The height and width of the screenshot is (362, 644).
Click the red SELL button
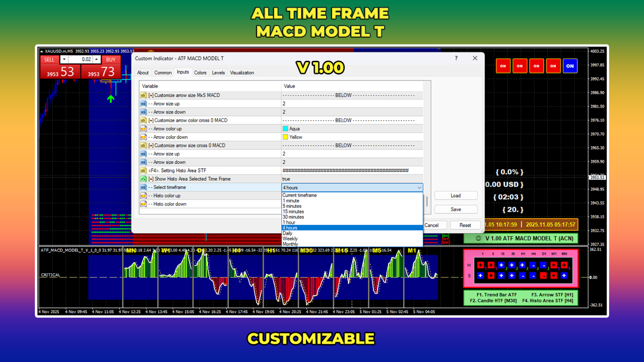(50, 60)
